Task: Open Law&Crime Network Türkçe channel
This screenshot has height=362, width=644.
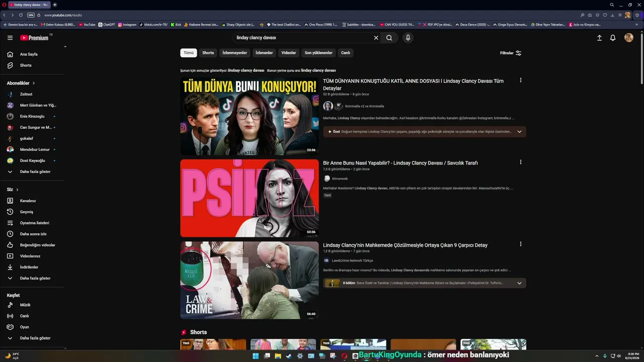Action: click(352, 260)
